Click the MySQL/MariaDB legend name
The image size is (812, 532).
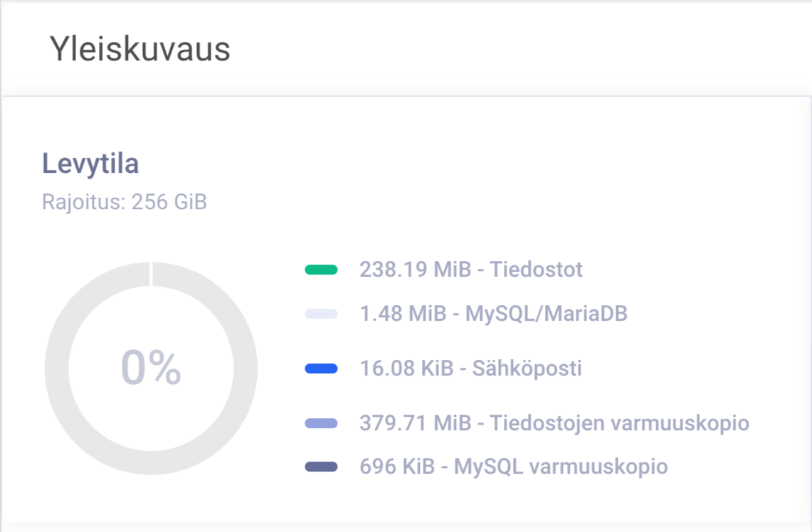547,314
